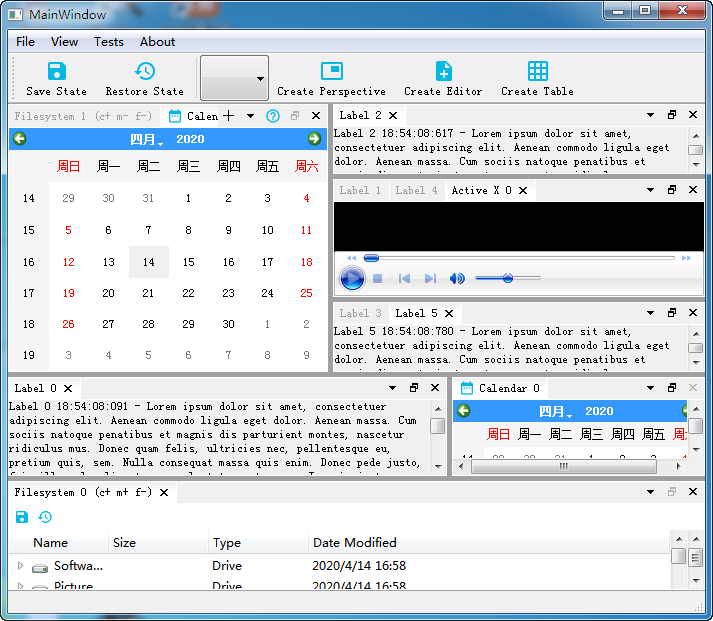This screenshot has width=713, height=621.
Task: Click the plus icon beside Calen tab
Action: [229, 115]
